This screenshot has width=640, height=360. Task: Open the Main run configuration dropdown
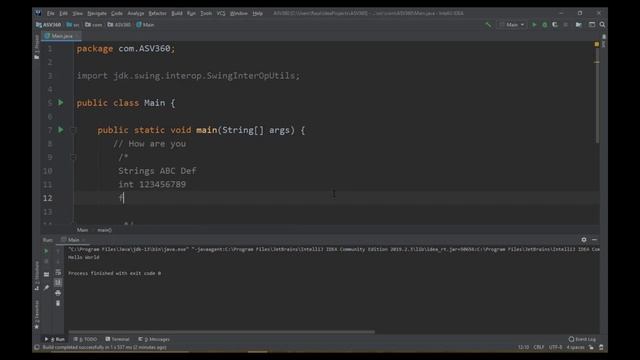tap(512, 25)
